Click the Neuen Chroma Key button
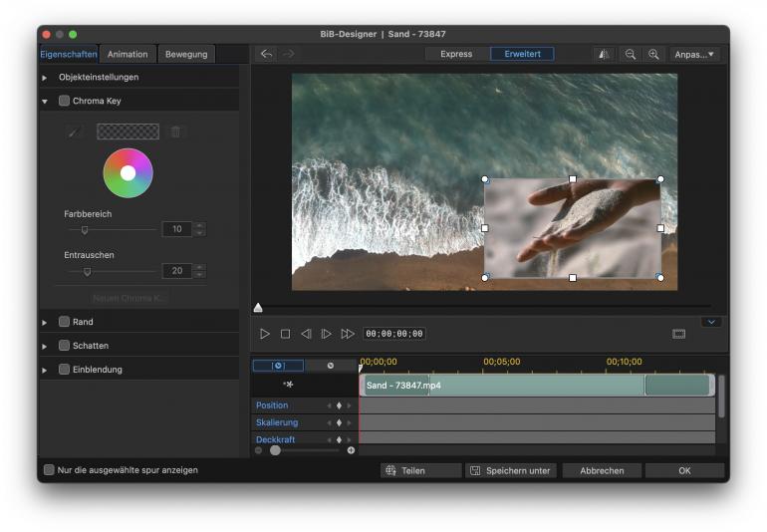This screenshot has height=532, width=767. (129, 298)
